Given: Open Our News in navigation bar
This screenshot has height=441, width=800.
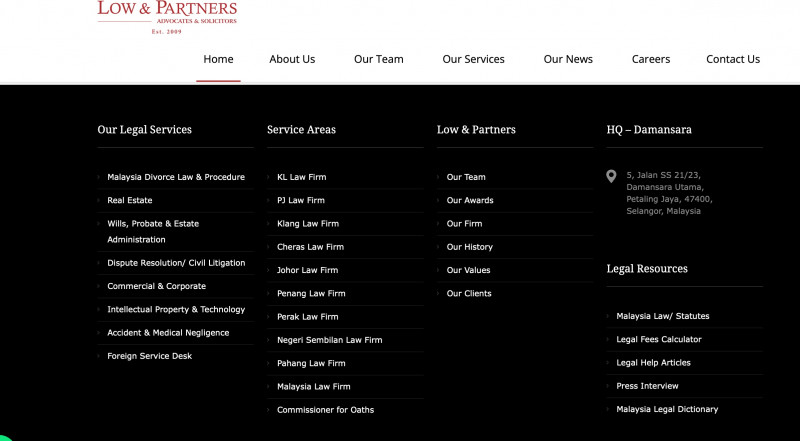Looking at the screenshot, I should [568, 59].
